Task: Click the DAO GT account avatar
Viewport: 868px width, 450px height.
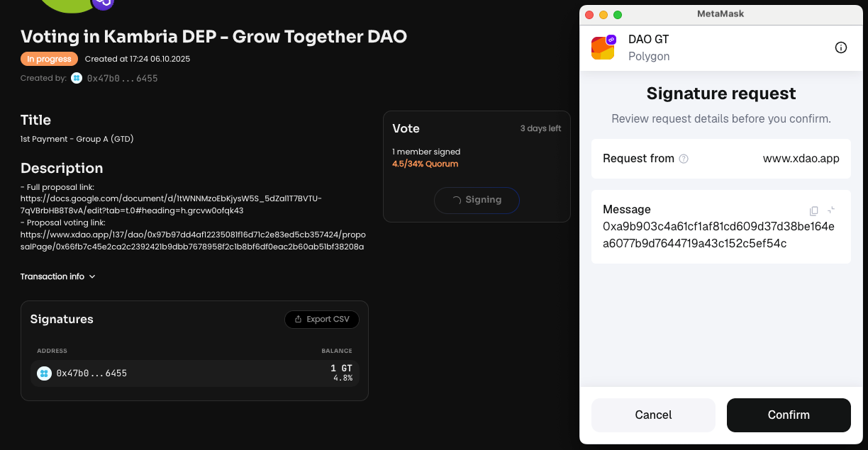Action: 603,48
